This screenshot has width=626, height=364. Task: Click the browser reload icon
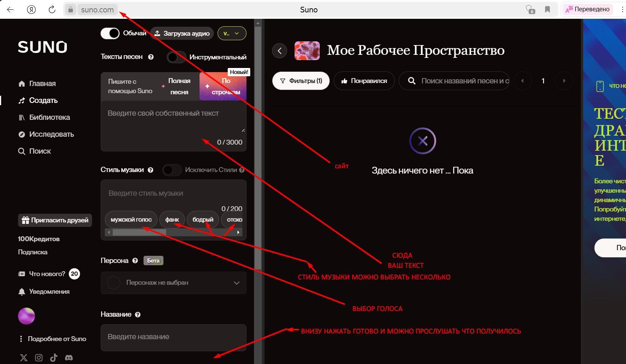click(52, 10)
